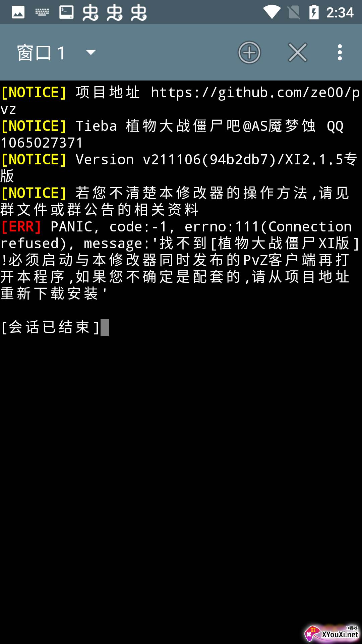Tap the third 虫 notification icon

pos(139,13)
